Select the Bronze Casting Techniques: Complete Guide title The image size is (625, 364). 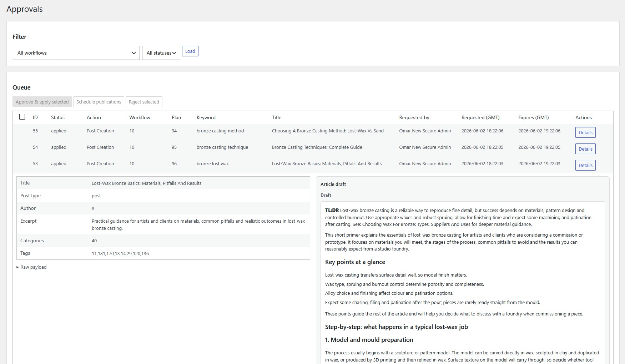(317, 147)
